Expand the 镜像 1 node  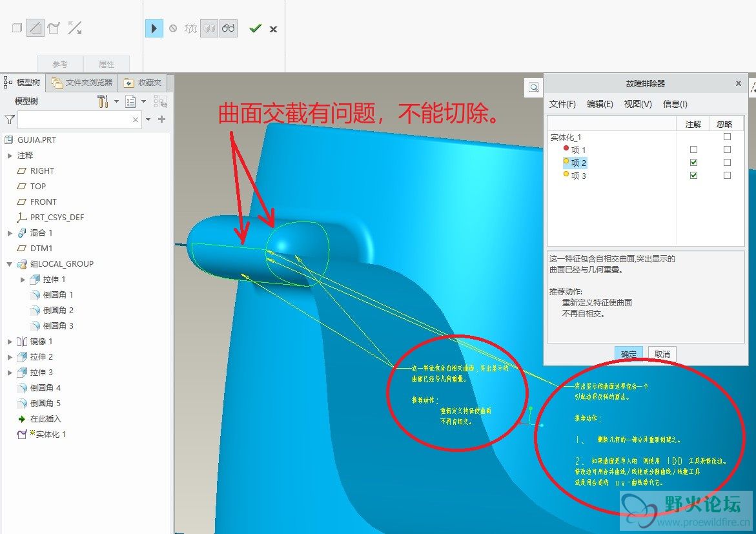pyautogui.click(x=10, y=342)
